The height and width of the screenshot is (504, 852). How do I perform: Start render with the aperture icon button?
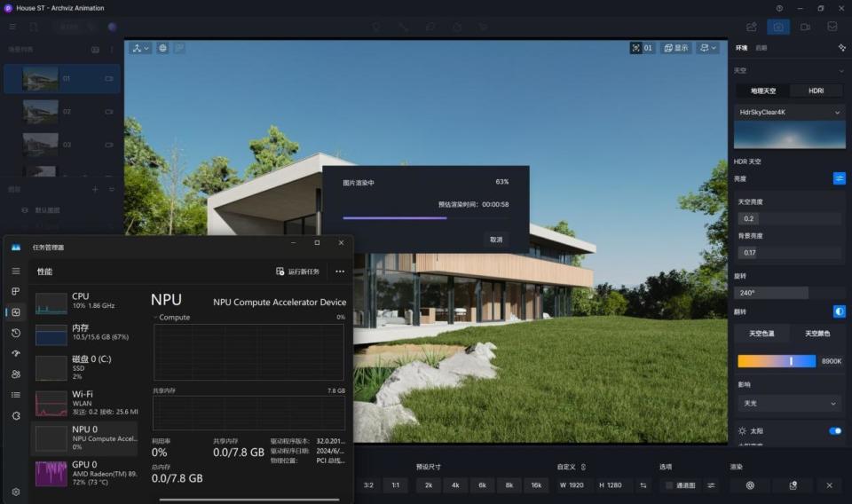point(751,485)
